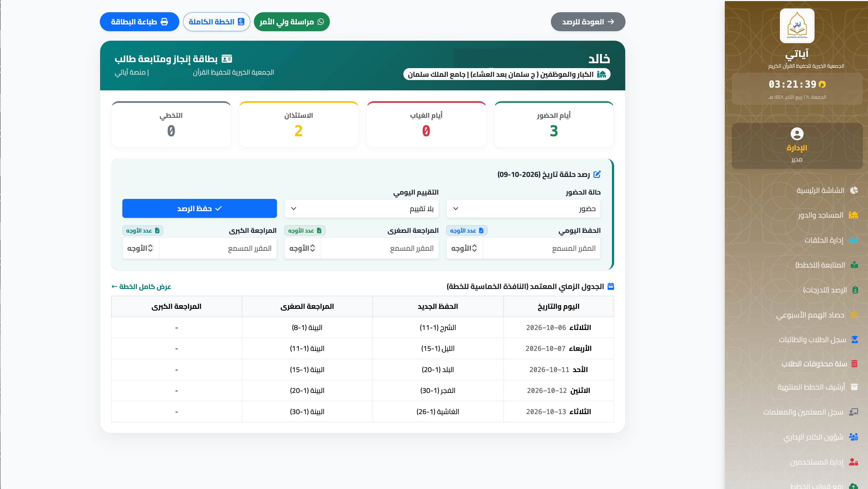
Task: Open إدارة الحلقات group icon
Action: (853, 240)
